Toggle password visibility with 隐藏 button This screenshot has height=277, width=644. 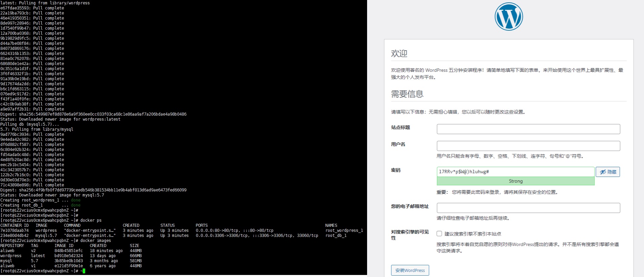point(608,172)
